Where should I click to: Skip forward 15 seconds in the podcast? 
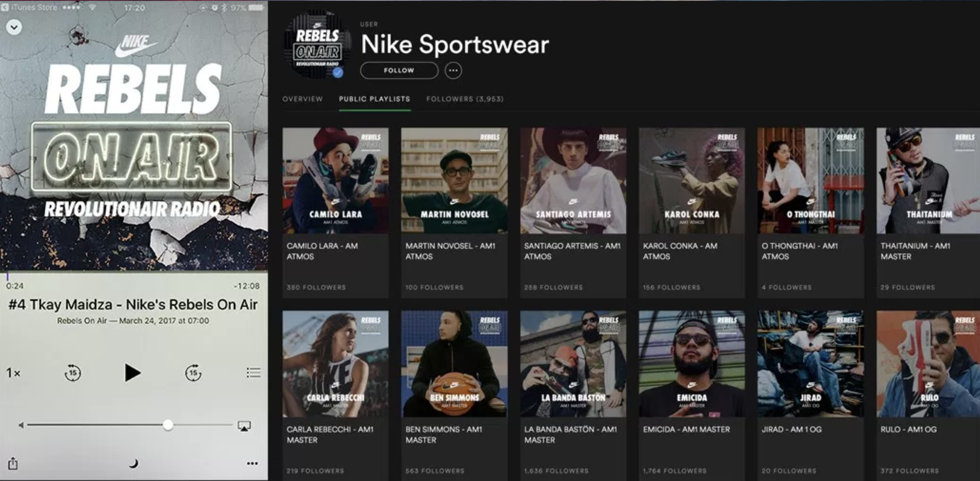click(x=193, y=373)
